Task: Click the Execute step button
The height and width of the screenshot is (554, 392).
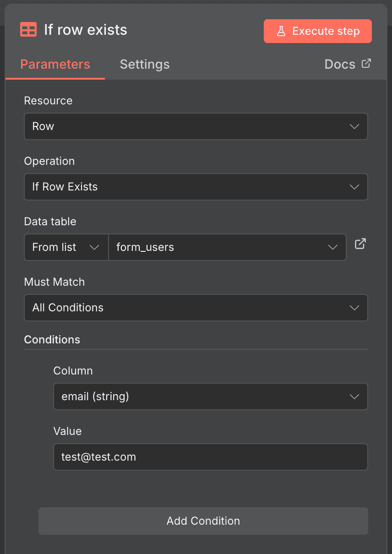Action: [x=317, y=31]
